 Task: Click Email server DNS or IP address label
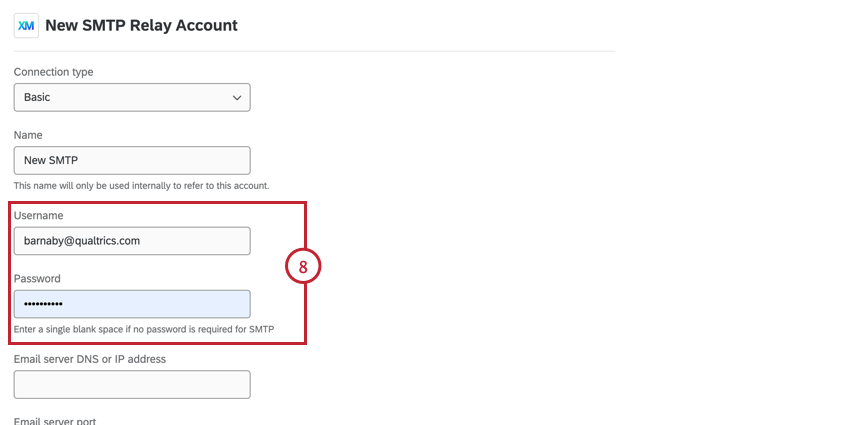pyautogui.click(x=90, y=359)
